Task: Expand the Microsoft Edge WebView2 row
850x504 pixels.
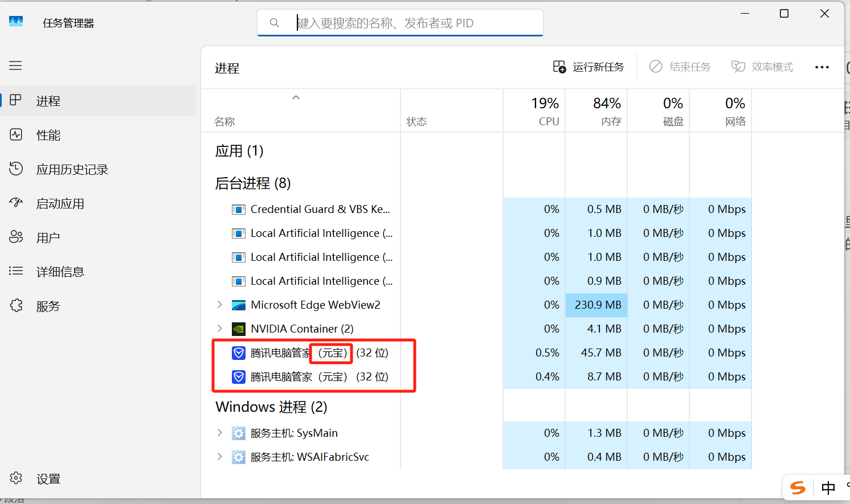Action: click(220, 305)
